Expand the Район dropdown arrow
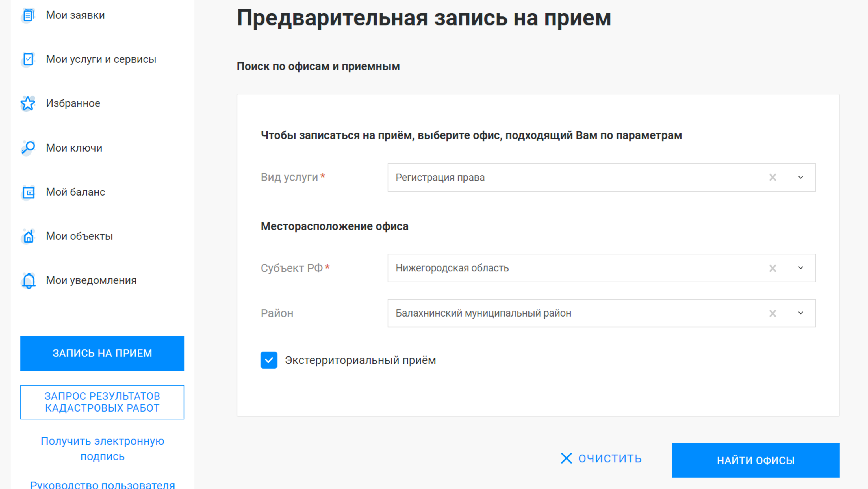This screenshot has width=868, height=489. point(801,313)
